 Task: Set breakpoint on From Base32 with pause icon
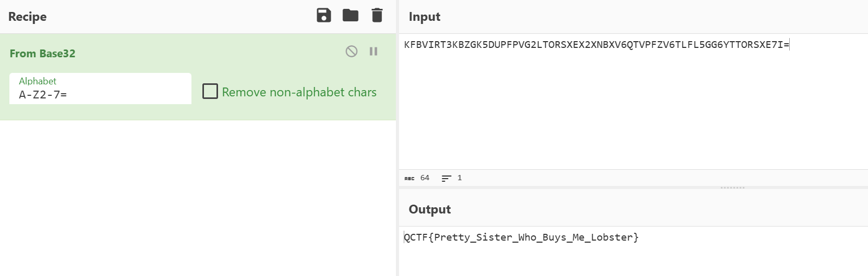[x=373, y=51]
